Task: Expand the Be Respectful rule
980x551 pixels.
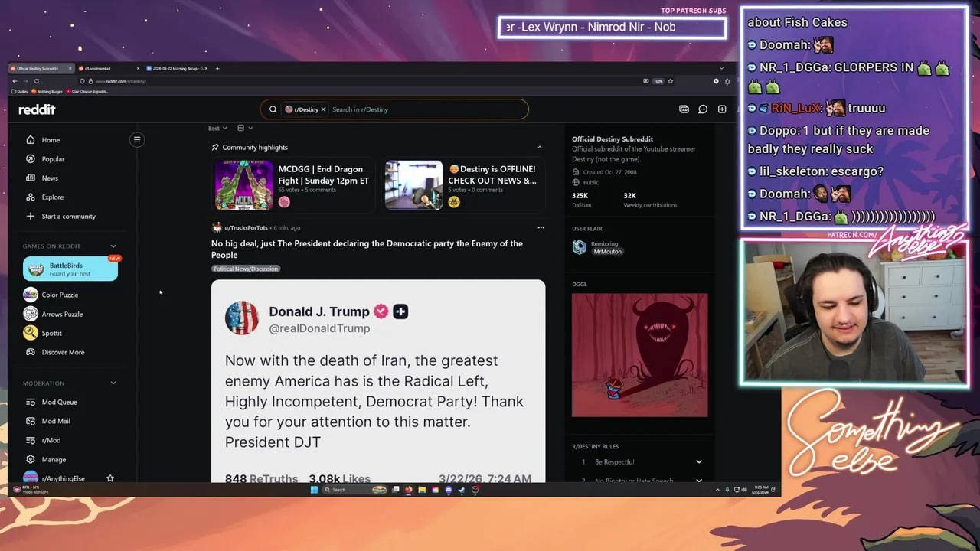Action: [699, 461]
